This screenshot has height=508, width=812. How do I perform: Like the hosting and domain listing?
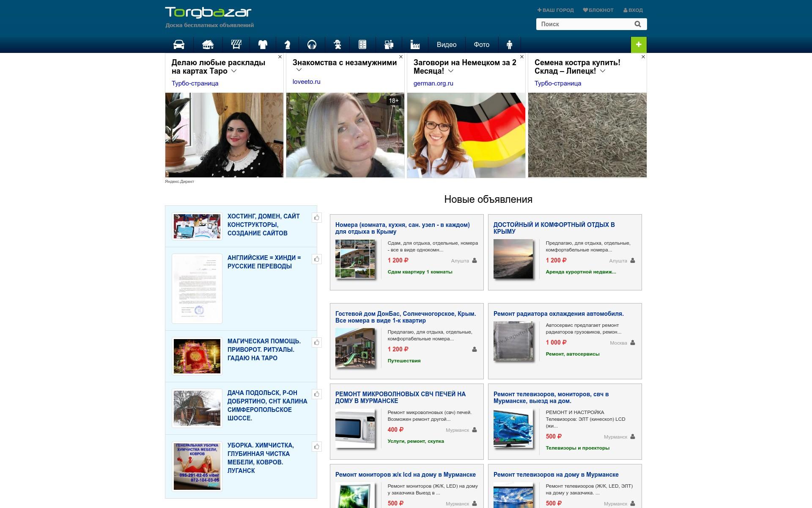pyautogui.click(x=316, y=218)
